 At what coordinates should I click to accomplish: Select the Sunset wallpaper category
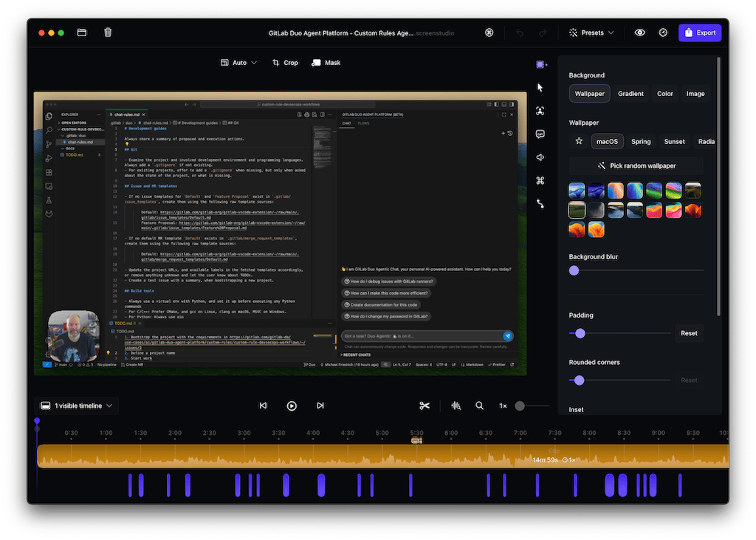pyautogui.click(x=674, y=141)
